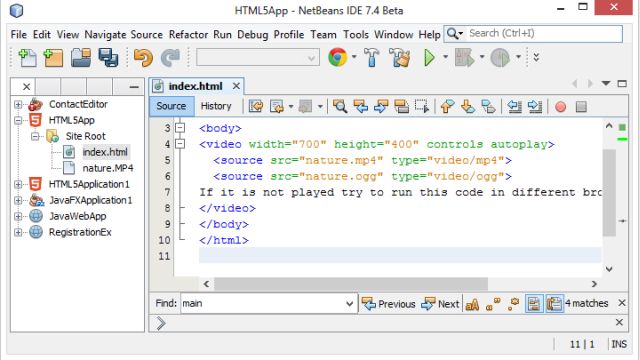Click the Next match button
The image size is (640, 360).
point(440,304)
